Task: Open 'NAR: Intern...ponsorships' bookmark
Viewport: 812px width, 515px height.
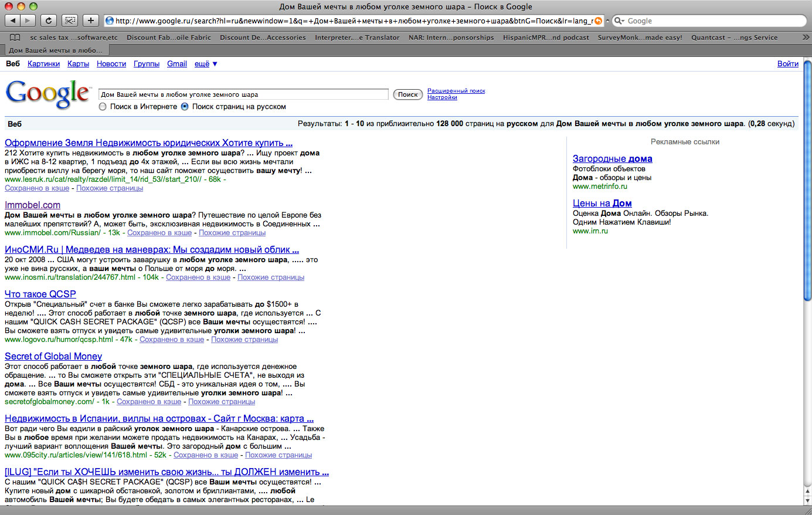Action: click(x=451, y=37)
